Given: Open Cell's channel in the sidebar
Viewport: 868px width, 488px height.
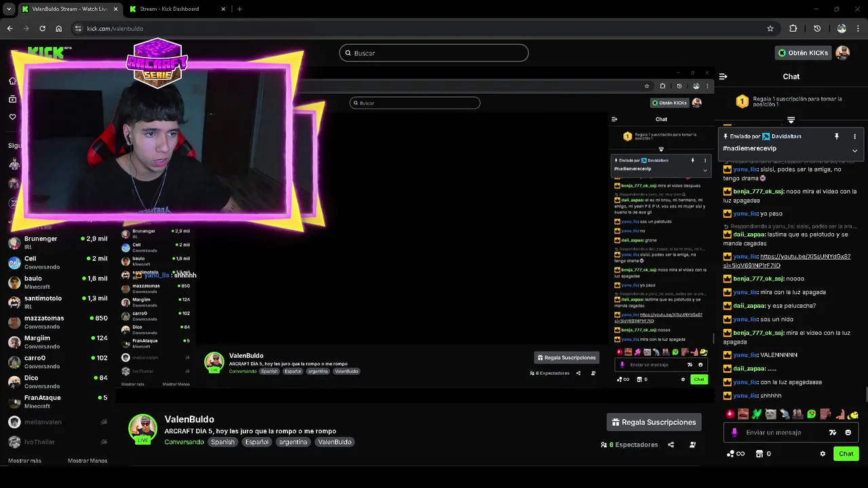Looking at the screenshot, I should pos(58,262).
